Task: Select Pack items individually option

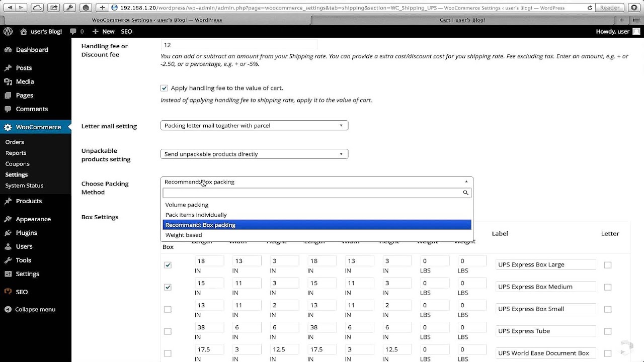Action: coord(317,215)
